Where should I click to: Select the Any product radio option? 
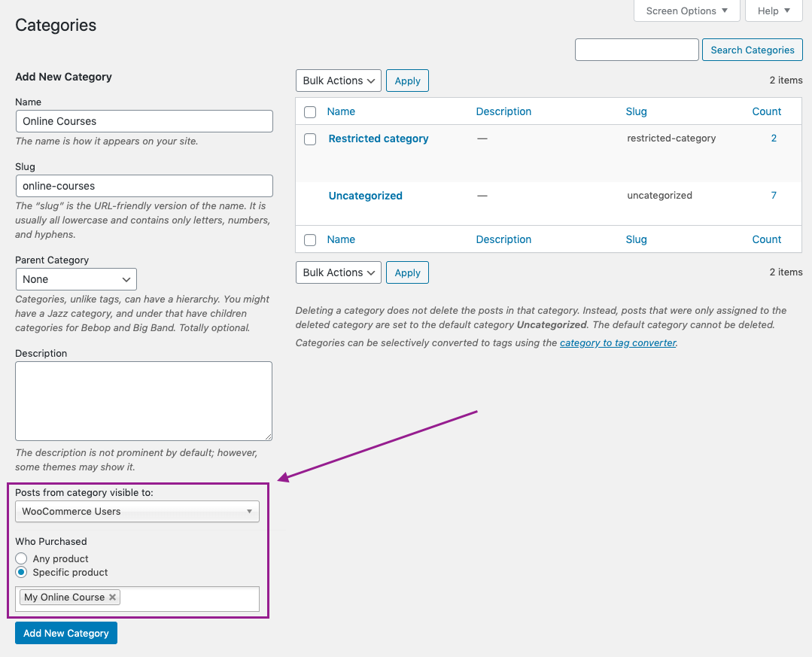tap(21, 558)
